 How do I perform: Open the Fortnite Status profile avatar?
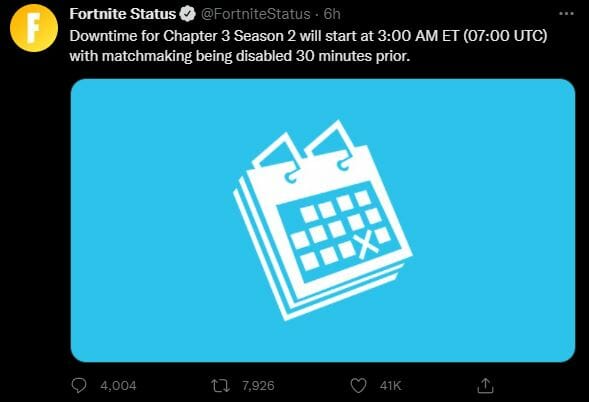coord(34,28)
